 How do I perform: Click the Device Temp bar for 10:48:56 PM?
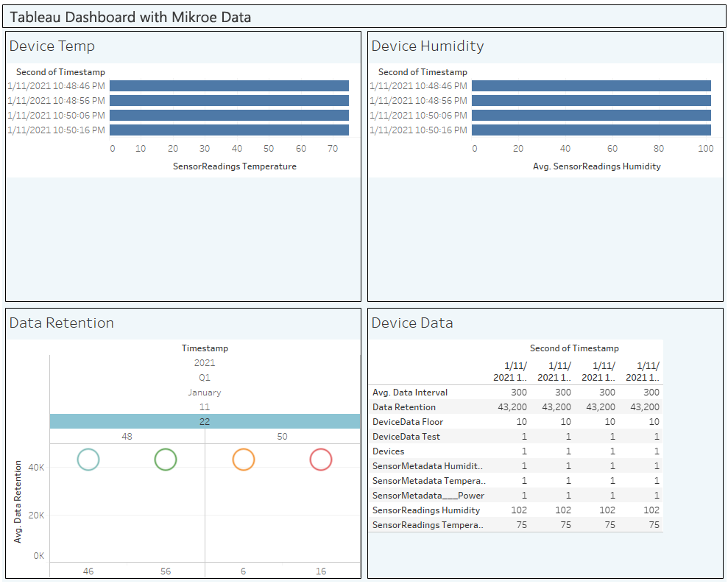230,101
